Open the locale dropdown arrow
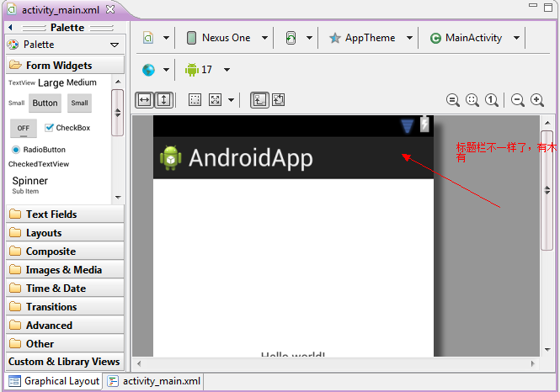The width and height of the screenshot is (560, 392). pos(166,70)
